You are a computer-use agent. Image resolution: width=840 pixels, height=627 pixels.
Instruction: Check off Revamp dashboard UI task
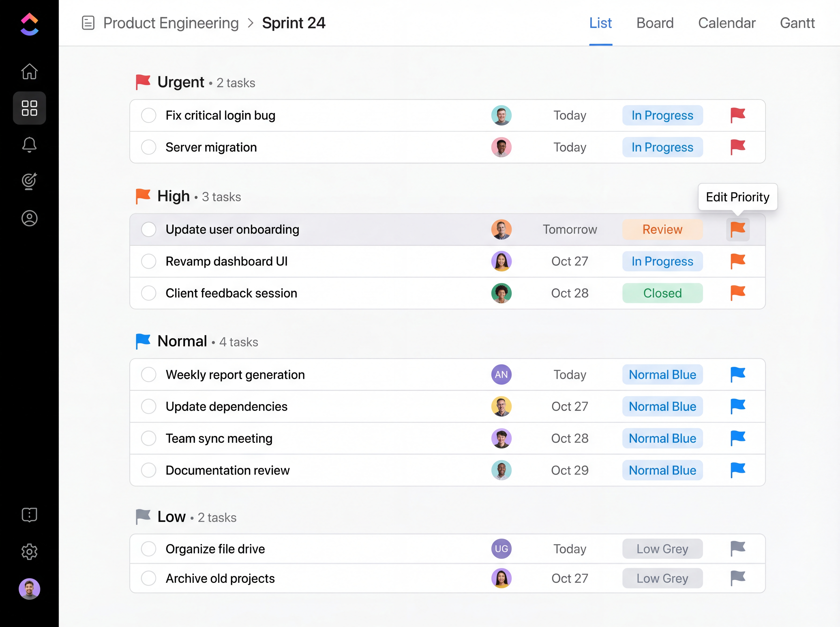pos(148,261)
